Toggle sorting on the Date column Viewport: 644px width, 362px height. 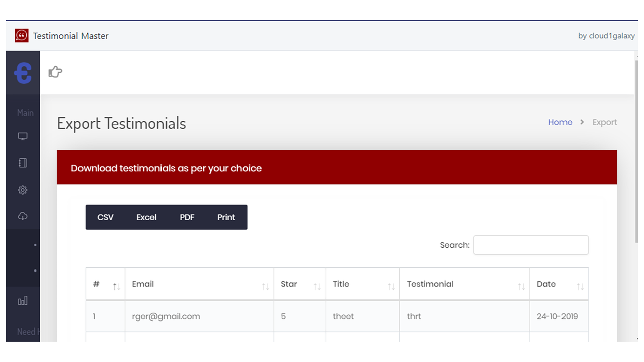click(x=581, y=285)
